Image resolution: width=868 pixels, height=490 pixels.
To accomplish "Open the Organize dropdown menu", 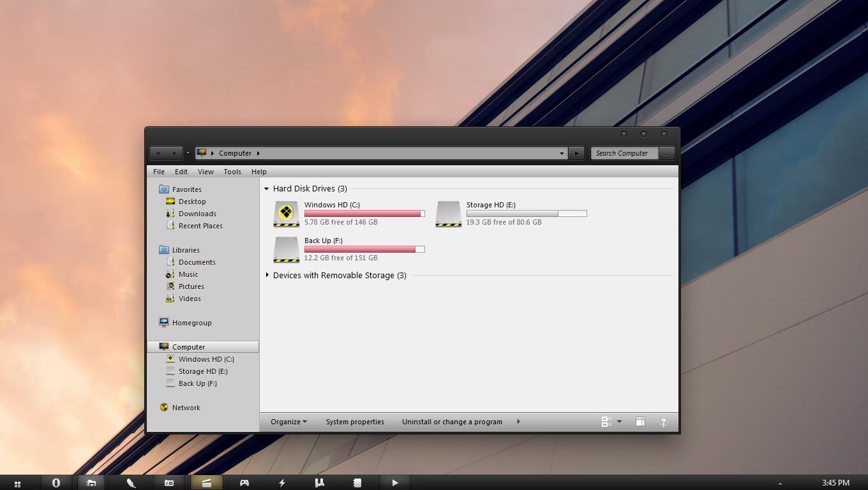I will click(288, 422).
